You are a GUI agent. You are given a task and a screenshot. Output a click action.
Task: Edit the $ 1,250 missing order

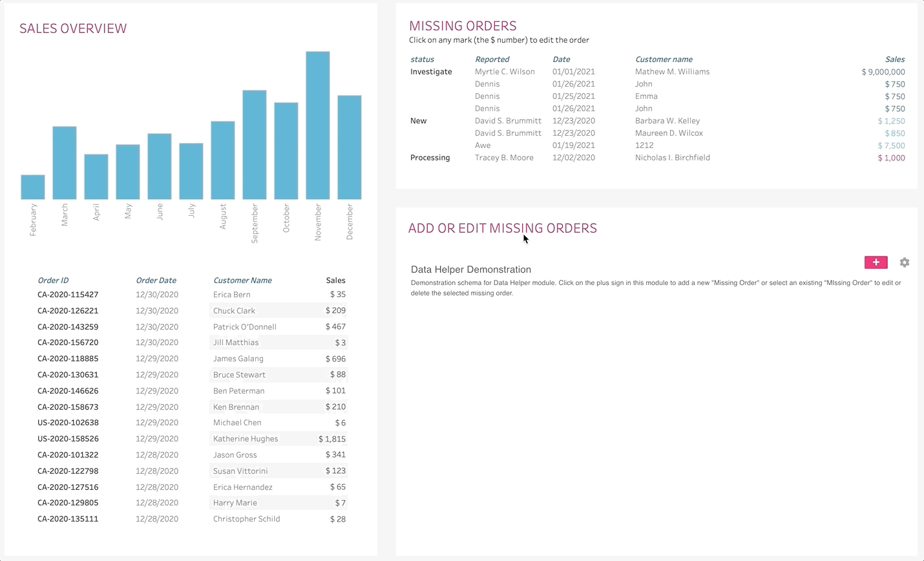(891, 121)
